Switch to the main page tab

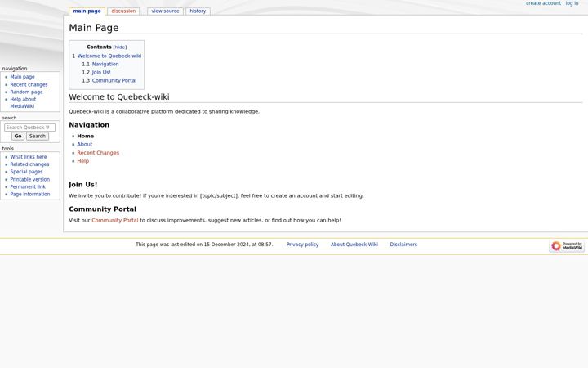click(87, 11)
